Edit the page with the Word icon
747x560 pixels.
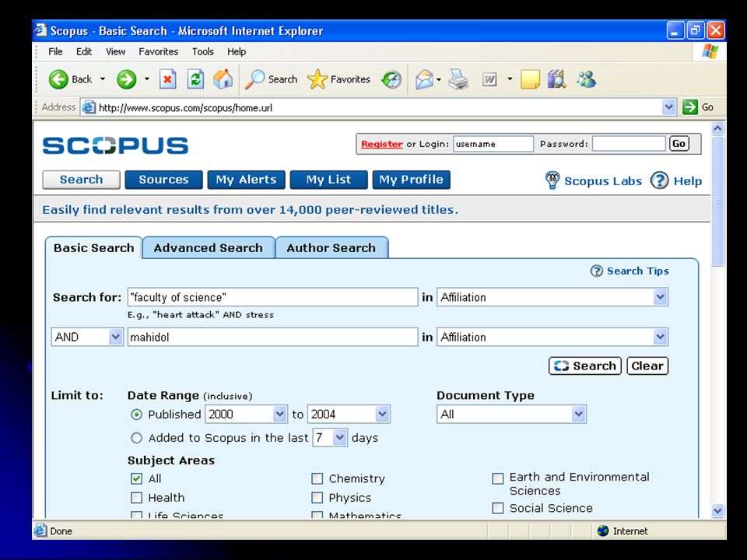(489, 79)
